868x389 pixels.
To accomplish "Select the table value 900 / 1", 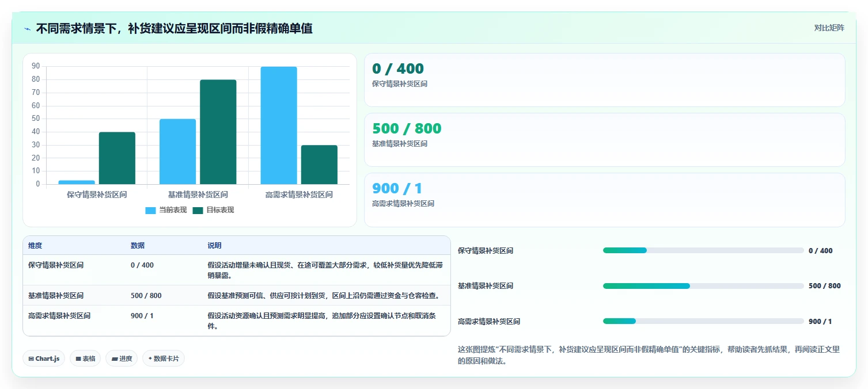I will click(x=142, y=316).
